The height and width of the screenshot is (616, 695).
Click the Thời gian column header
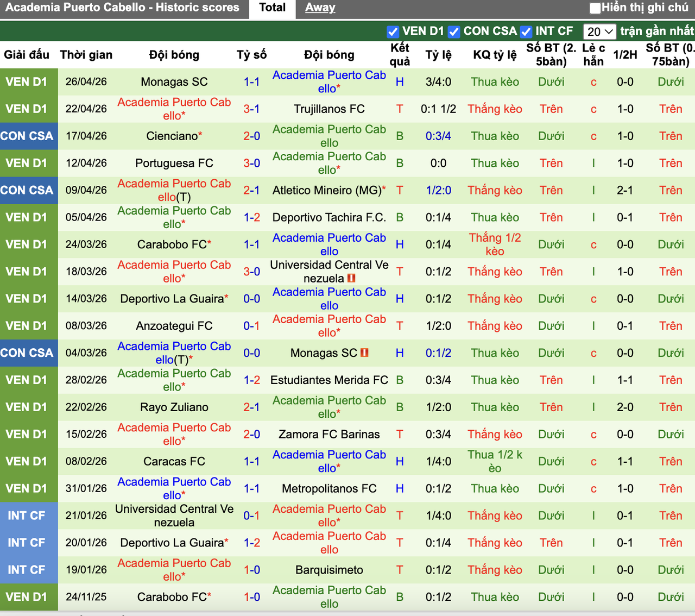pos(86,55)
